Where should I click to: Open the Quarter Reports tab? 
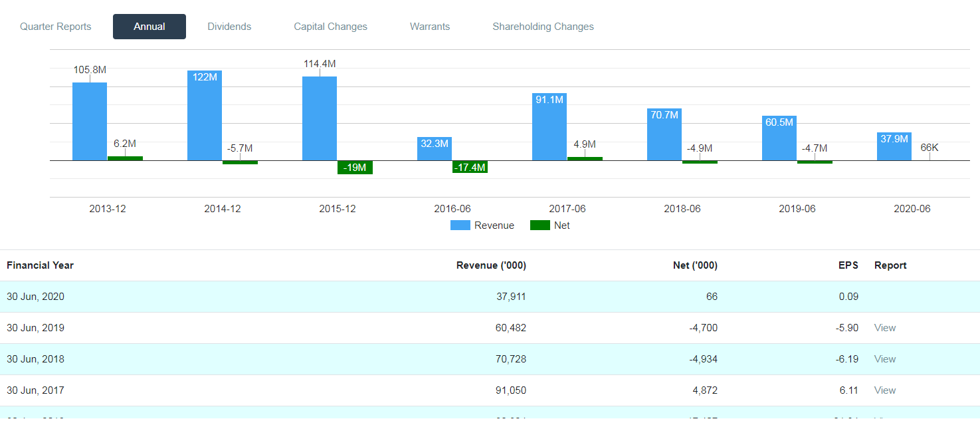(56, 27)
